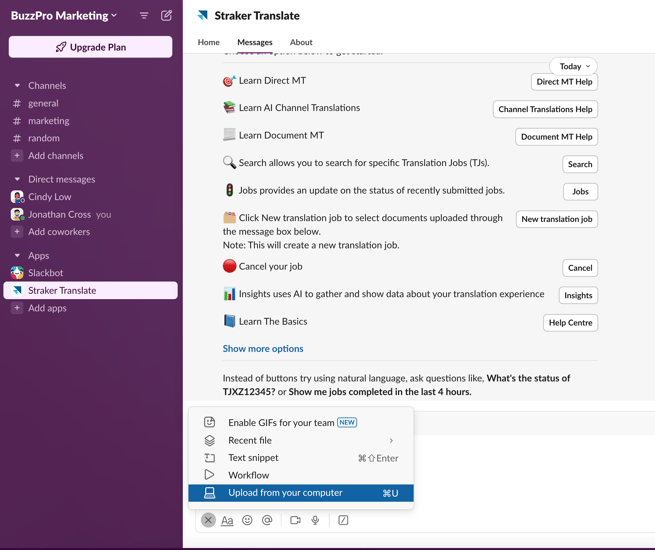Click the slash shortcuts icon
This screenshot has height=550, width=655.
[343, 520]
